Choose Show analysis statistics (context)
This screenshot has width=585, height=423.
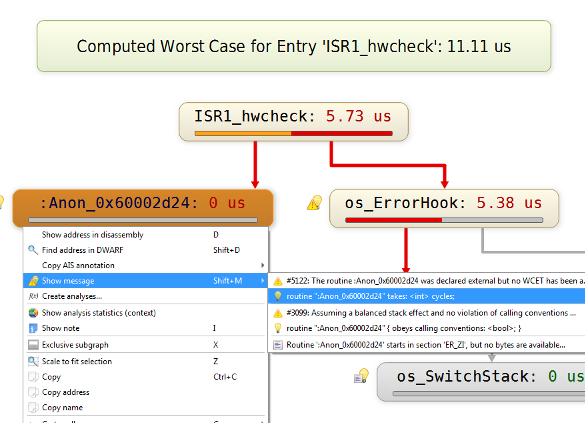(146, 313)
